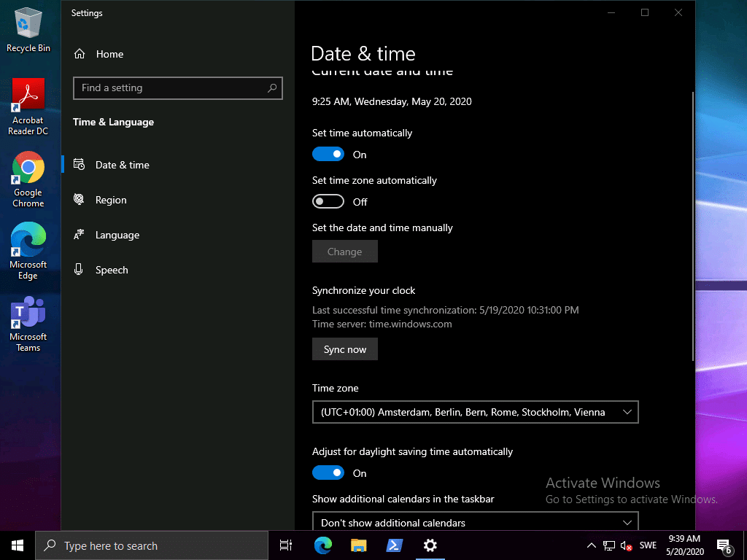Turn off Set time automatically

click(328, 154)
